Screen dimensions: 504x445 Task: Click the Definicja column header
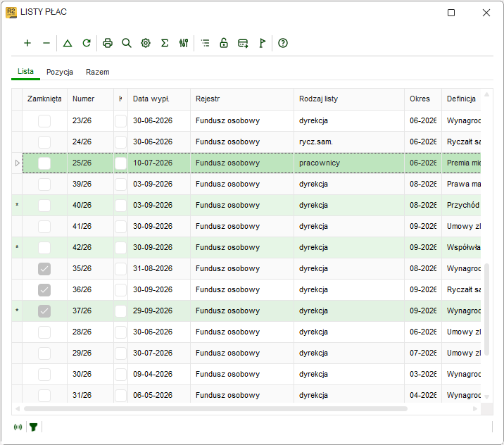click(x=461, y=99)
